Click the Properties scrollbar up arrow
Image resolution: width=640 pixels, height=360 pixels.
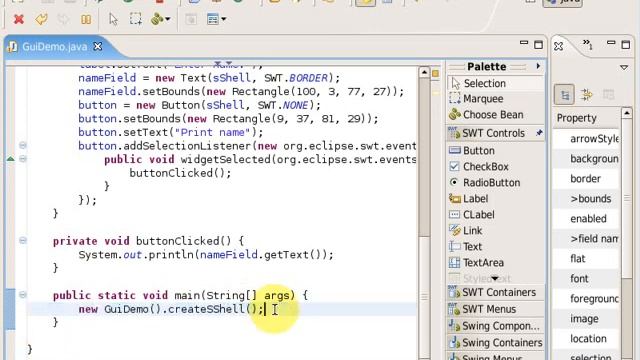(627, 113)
